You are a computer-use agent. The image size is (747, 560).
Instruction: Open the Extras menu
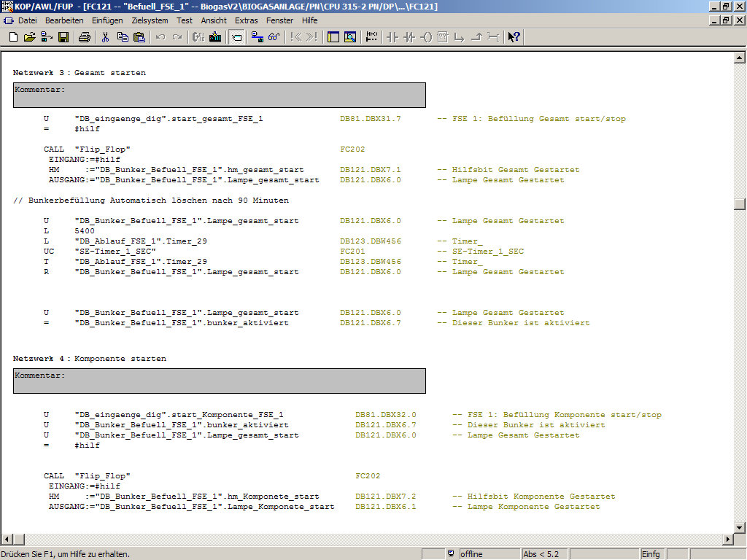coord(246,20)
